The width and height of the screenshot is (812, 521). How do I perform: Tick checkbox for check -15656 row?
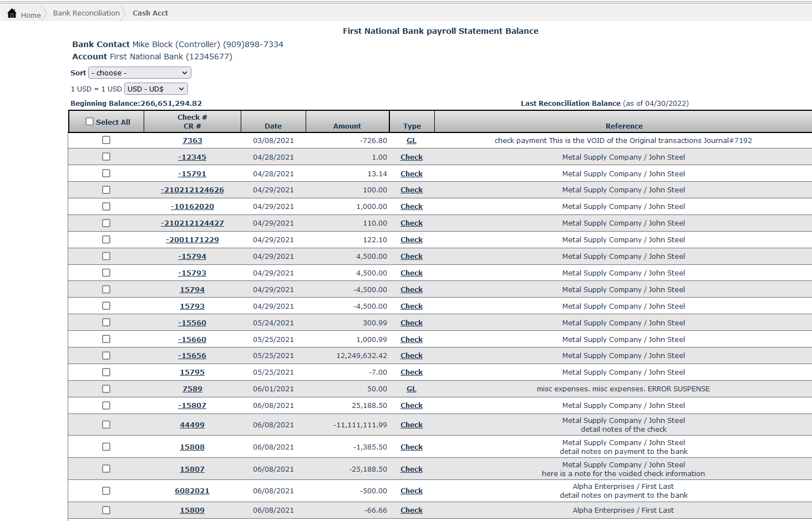(106, 355)
